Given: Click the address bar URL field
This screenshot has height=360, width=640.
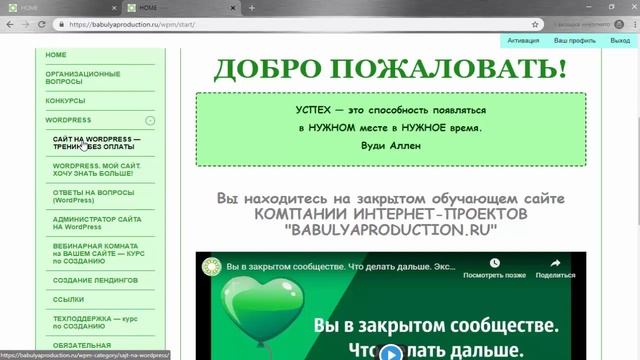Looking at the screenshot, I should (x=298, y=24).
